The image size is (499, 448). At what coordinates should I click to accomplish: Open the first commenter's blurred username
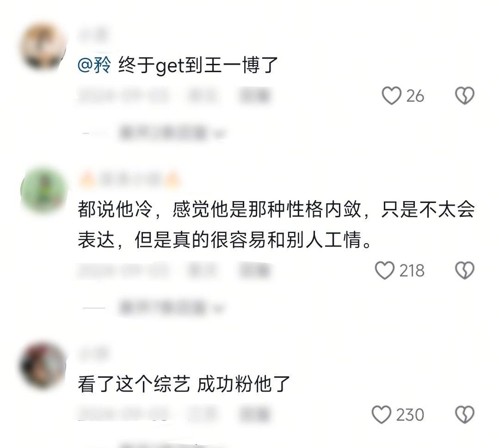92,35
